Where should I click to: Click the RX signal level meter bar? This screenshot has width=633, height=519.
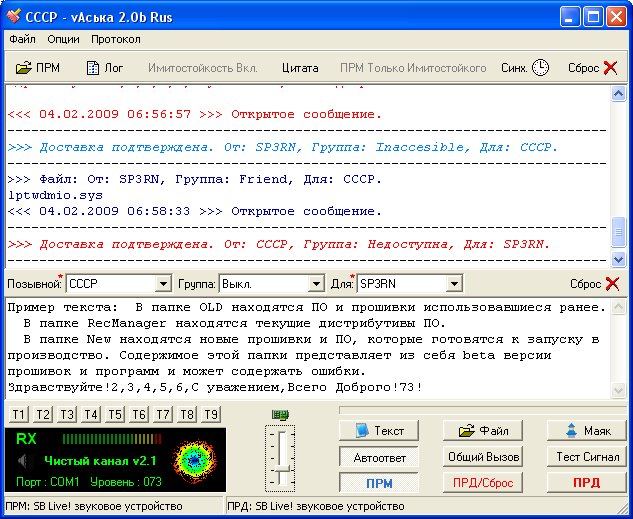112,439
